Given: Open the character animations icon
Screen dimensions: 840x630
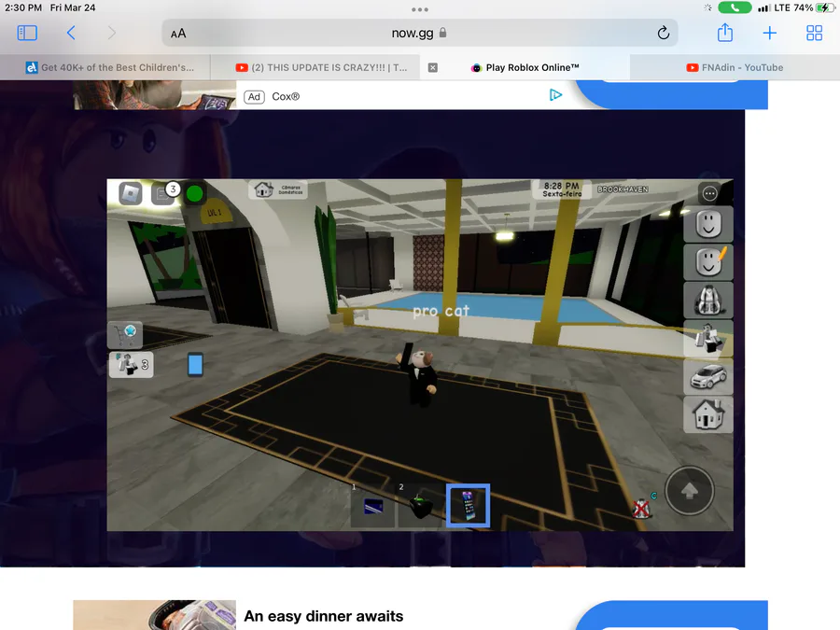Looking at the screenshot, I should coord(708,338).
